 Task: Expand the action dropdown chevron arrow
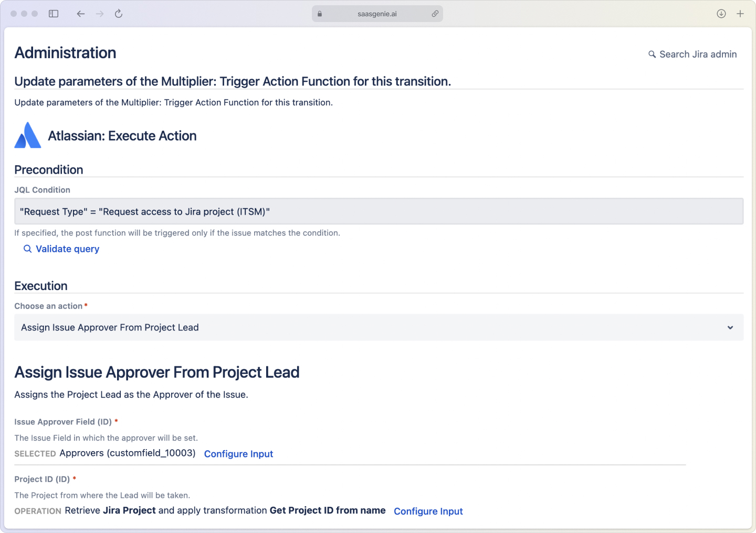coord(730,327)
